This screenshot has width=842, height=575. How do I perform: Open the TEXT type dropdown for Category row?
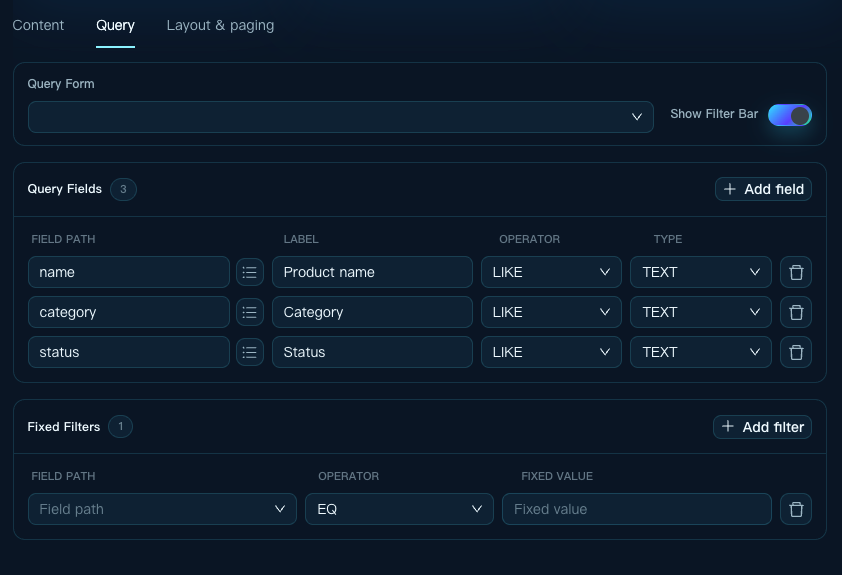tap(700, 312)
